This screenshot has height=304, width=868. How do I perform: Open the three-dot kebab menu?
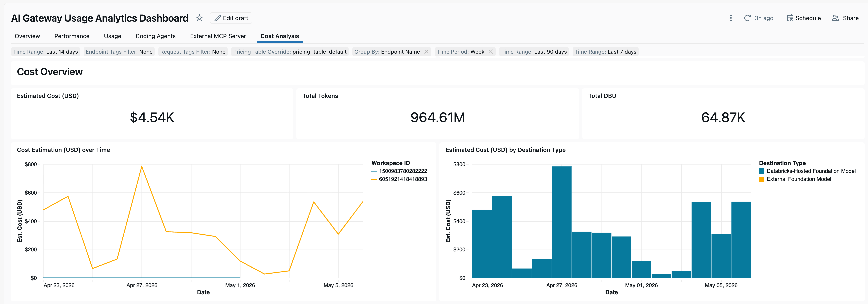point(731,18)
